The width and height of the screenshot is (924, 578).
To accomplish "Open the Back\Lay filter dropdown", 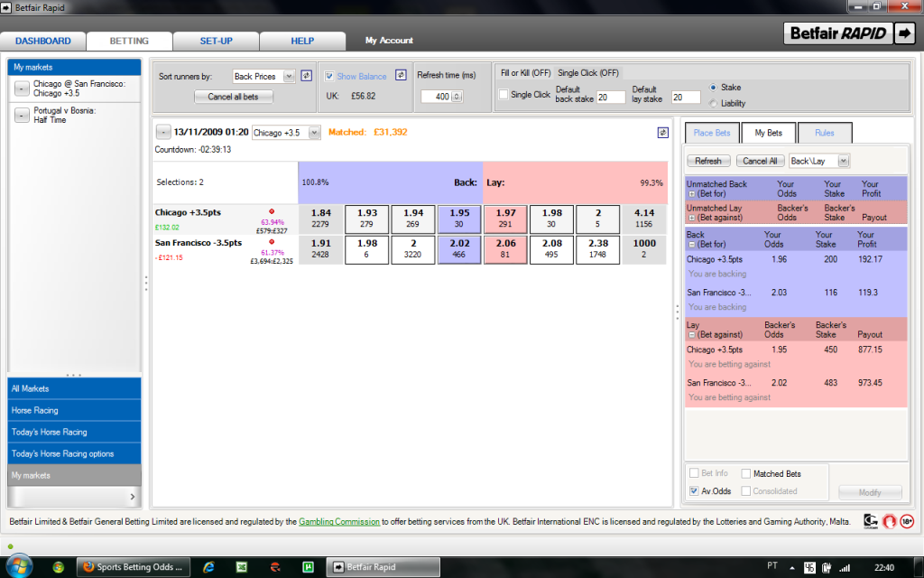I will pyautogui.click(x=844, y=161).
